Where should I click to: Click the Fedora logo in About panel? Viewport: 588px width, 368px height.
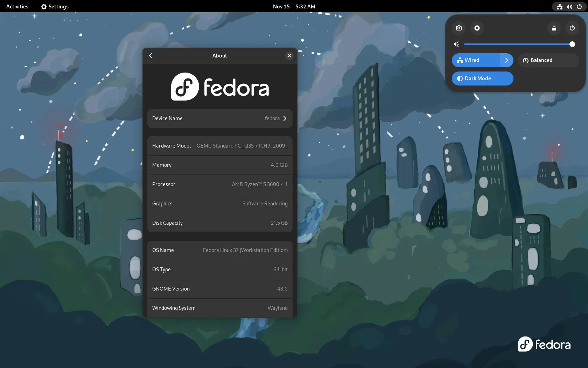tap(220, 87)
